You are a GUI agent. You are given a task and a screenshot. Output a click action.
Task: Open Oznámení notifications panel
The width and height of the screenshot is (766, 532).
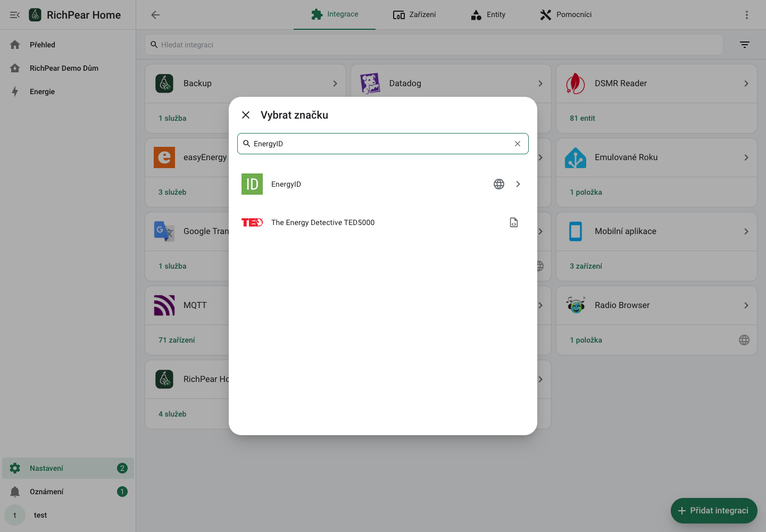click(x=68, y=492)
